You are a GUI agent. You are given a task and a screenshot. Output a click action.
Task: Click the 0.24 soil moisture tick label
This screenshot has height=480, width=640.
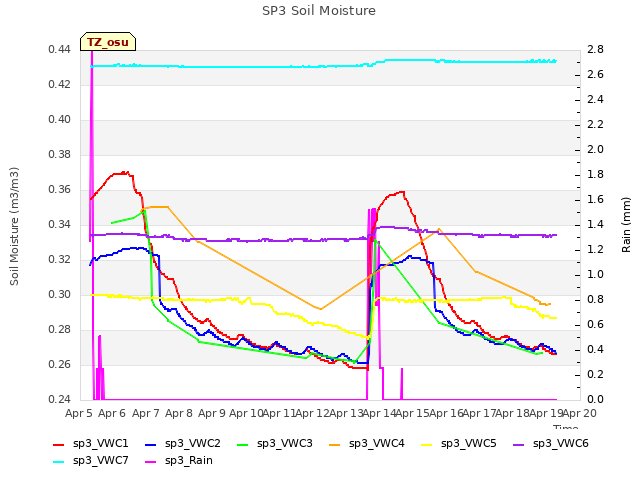click(x=59, y=399)
